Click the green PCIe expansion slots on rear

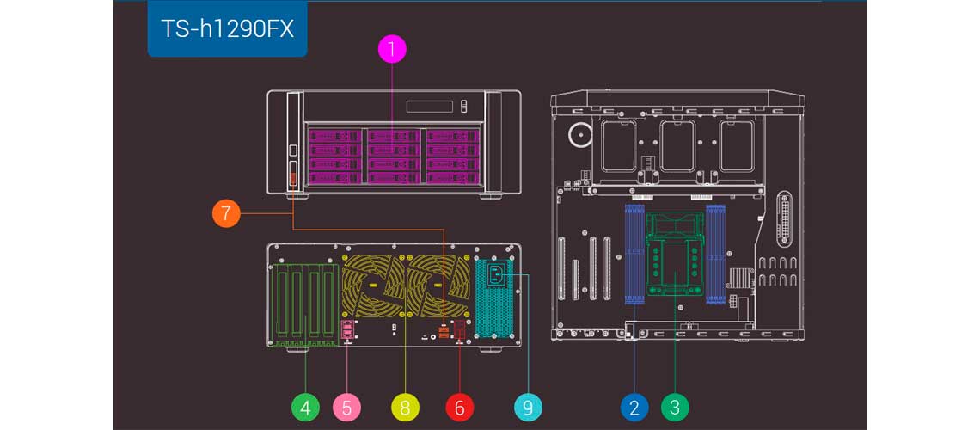pyautogui.click(x=304, y=305)
